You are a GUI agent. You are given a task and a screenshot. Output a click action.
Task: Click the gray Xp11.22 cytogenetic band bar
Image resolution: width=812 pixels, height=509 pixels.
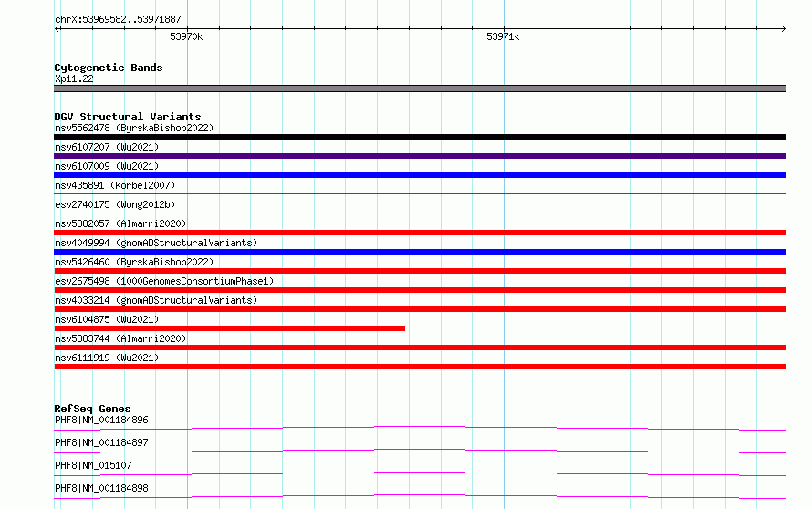pyautogui.click(x=420, y=88)
